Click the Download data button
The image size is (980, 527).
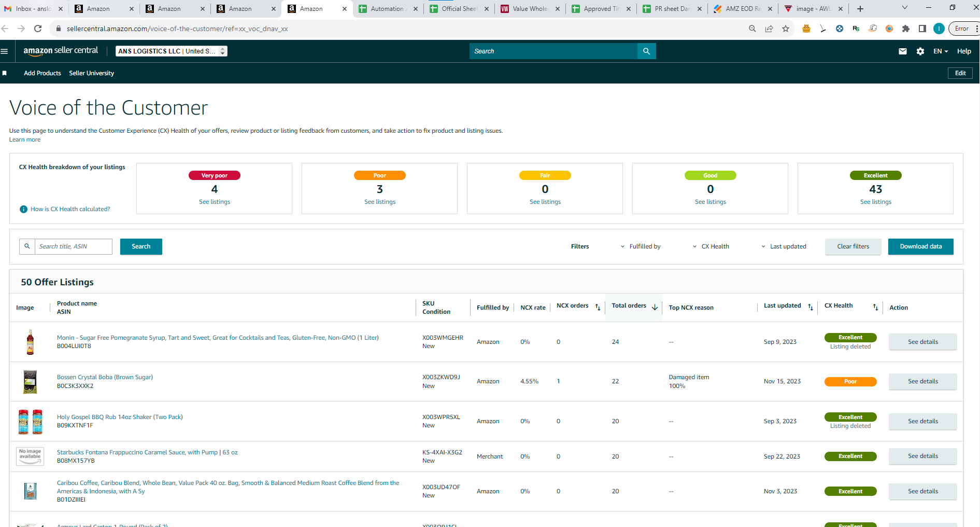921,246
